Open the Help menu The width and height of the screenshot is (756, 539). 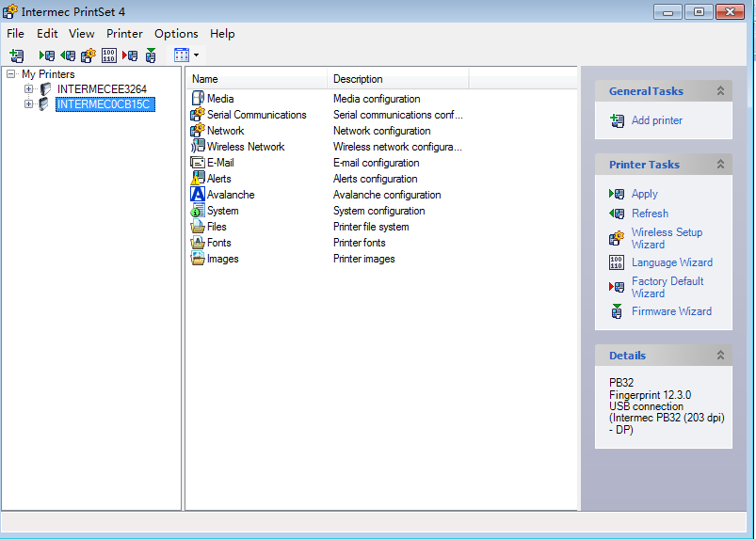(x=222, y=34)
